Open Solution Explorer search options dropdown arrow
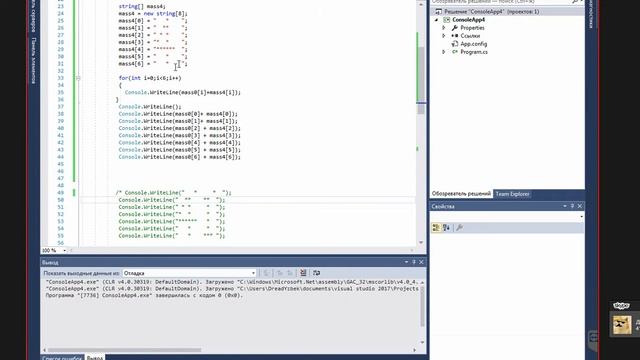Image resolution: width=640 pixels, height=360 pixels. [x=581, y=2]
